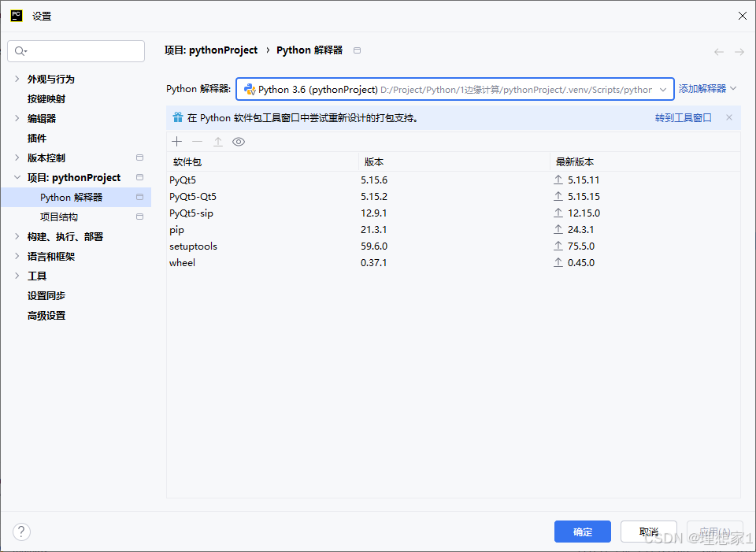Click upgrade arrow for setuptools 75.5.0
The height and width of the screenshot is (552, 756).
click(558, 246)
